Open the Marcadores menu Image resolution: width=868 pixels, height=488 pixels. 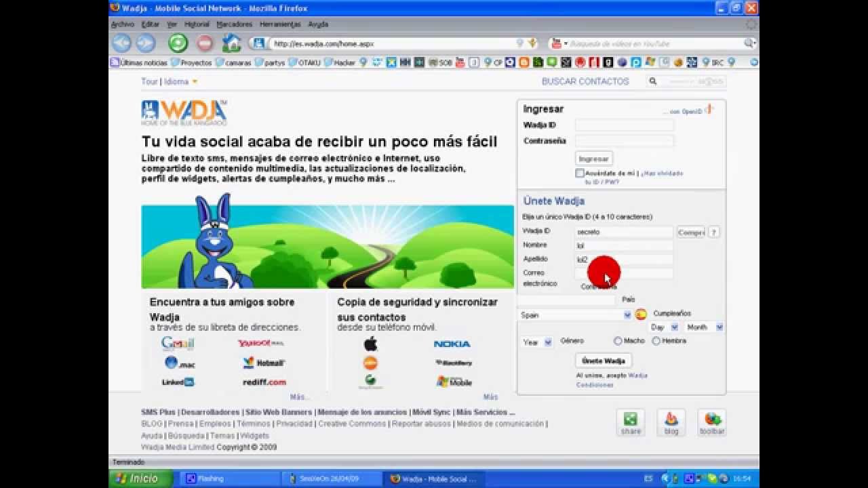click(x=235, y=24)
